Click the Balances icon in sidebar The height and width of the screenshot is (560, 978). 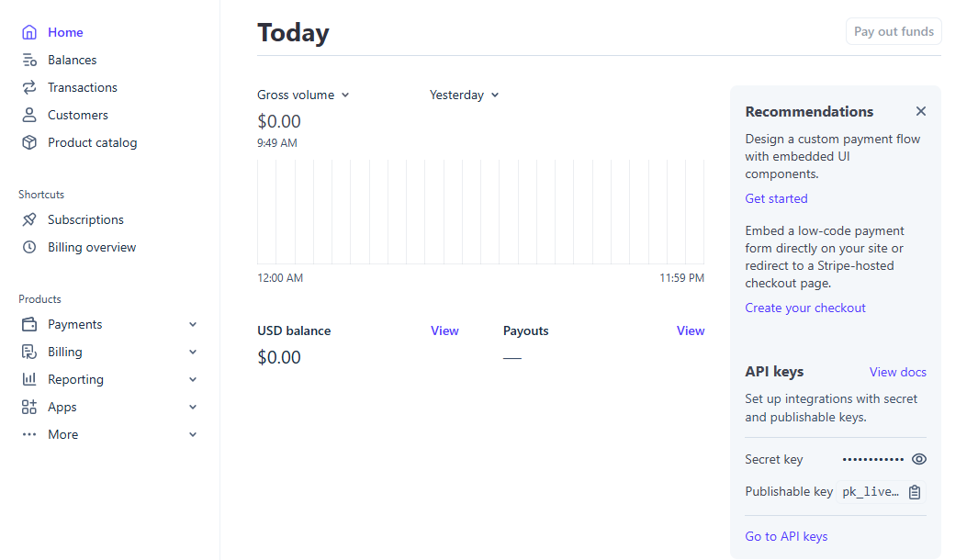click(x=29, y=60)
